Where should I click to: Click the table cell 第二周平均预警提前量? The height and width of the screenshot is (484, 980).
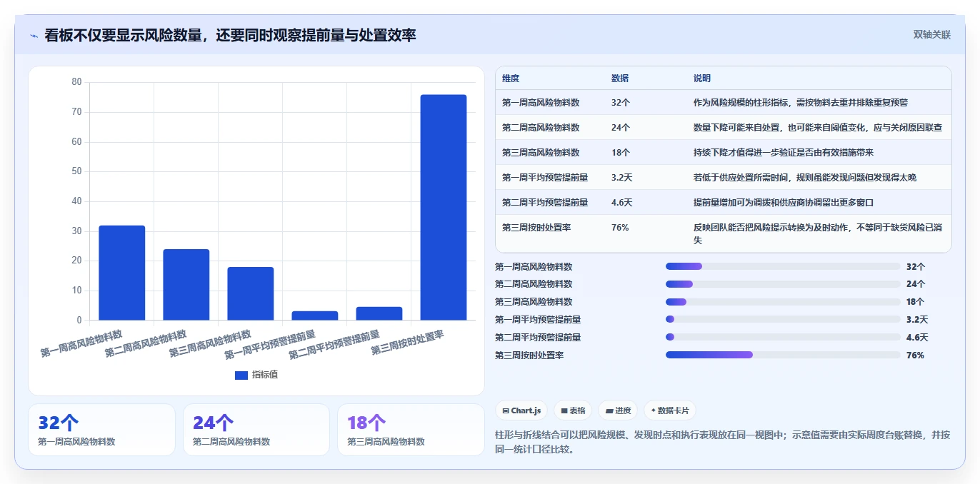point(545,203)
